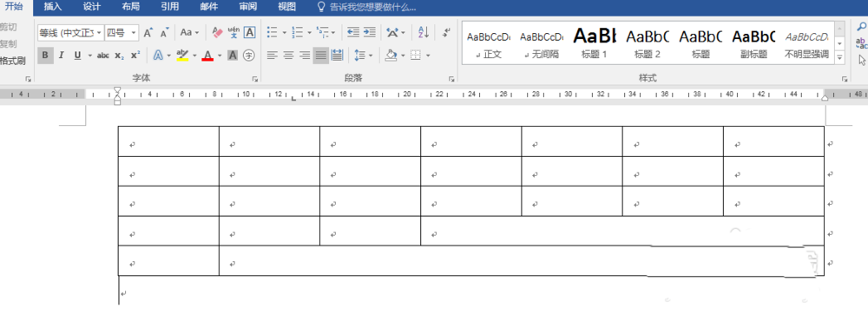868x321 pixels.
Task: Click the 告诉我您想要做什么 search box
Action: click(x=366, y=7)
